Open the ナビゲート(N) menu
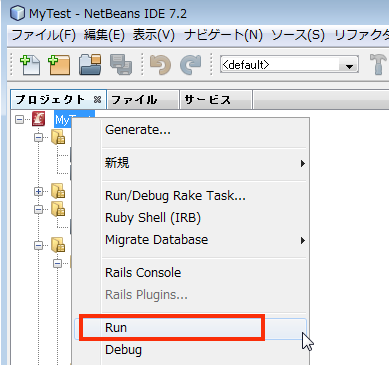389x365 pixels. 223,35
